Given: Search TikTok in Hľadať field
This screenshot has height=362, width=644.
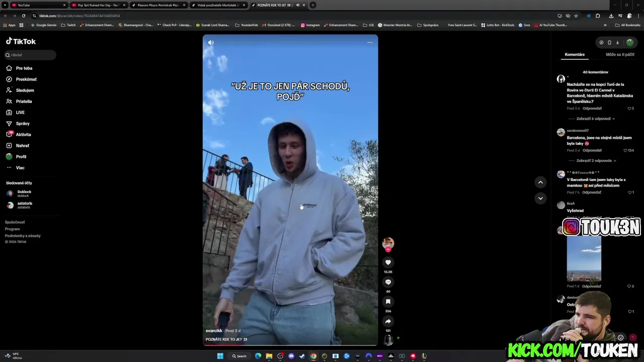Looking at the screenshot, I should point(30,55).
